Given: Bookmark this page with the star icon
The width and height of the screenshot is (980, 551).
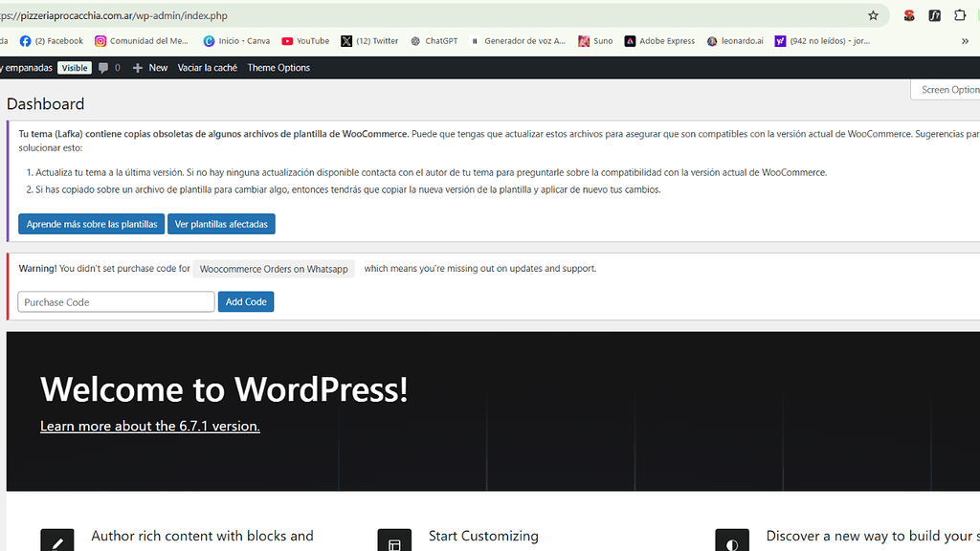Looking at the screenshot, I should click(873, 15).
